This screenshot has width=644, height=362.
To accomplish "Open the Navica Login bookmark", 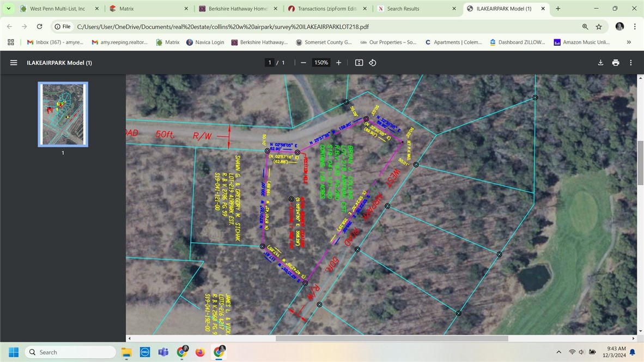I will click(205, 42).
